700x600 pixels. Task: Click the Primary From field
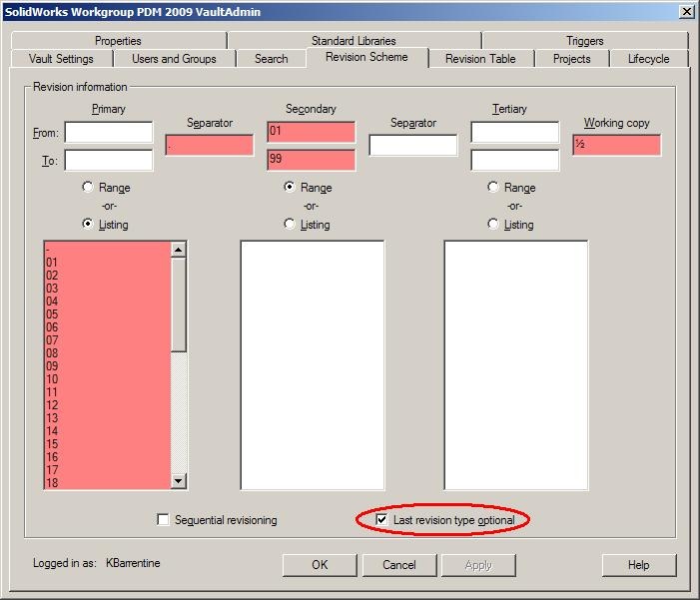[109, 133]
